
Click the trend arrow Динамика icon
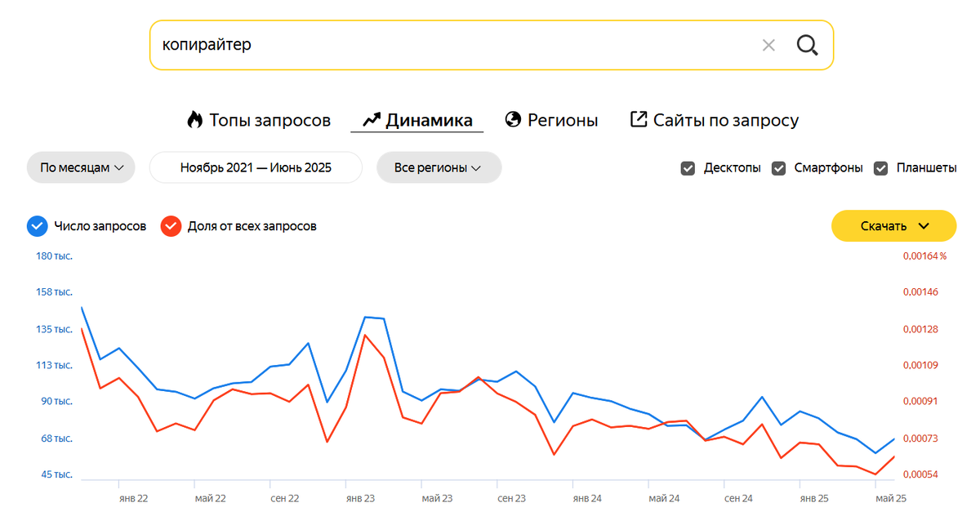click(x=372, y=120)
